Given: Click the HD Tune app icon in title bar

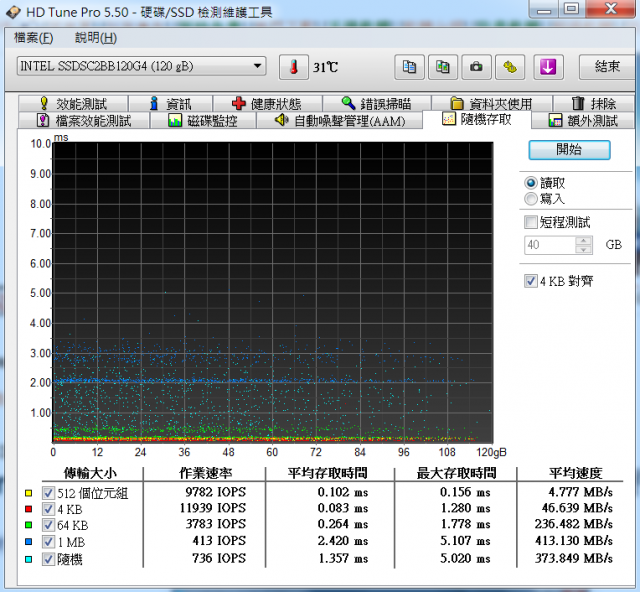Looking at the screenshot, I should click(13, 12).
